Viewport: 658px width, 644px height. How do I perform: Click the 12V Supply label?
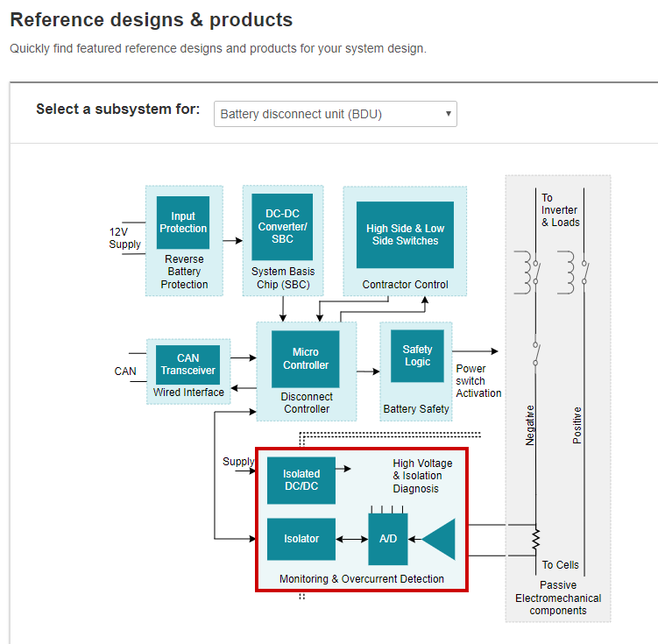pyautogui.click(x=124, y=237)
